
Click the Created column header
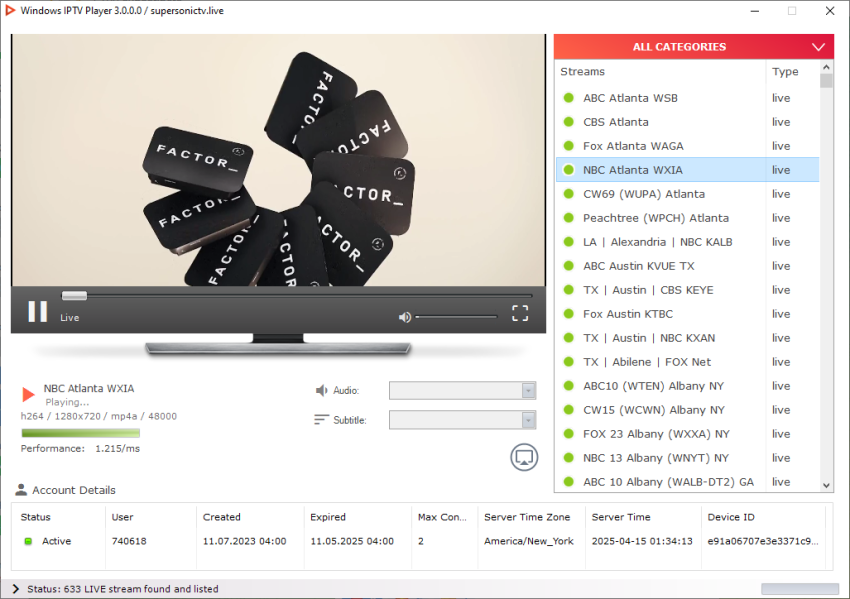[222, 517]
